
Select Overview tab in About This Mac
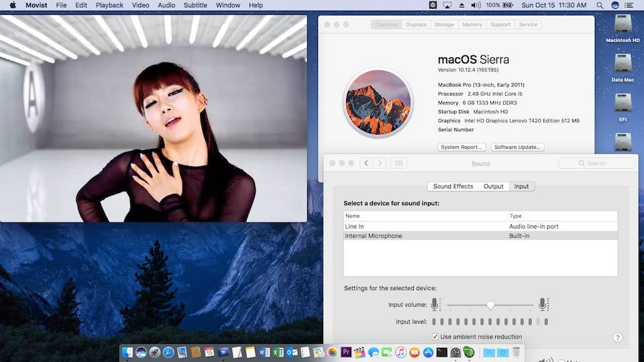point(386,25)
